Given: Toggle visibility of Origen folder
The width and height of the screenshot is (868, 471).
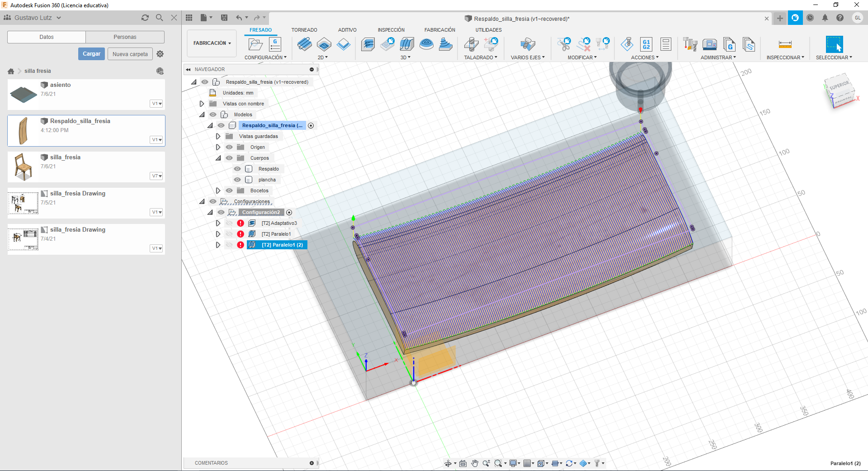Looking at the screenshot, I should point(229,147).
